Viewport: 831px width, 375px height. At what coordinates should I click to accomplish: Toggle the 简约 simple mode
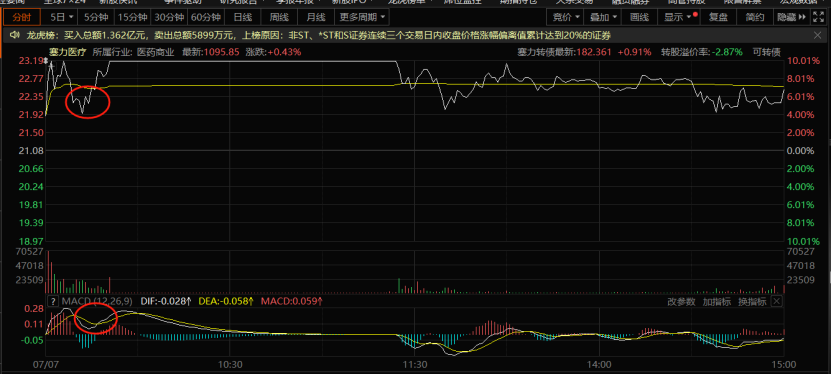pos(755,17)
